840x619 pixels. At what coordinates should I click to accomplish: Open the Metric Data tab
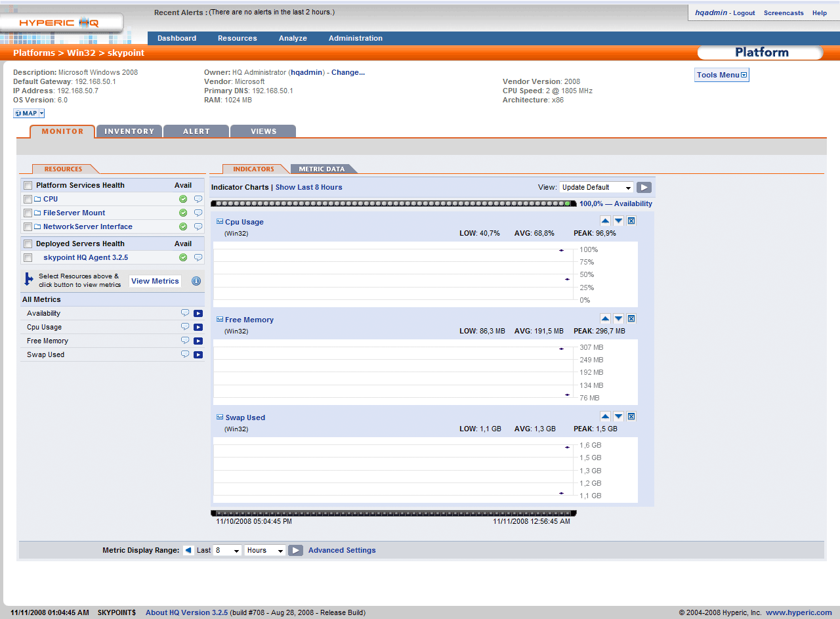click(322, 169)
